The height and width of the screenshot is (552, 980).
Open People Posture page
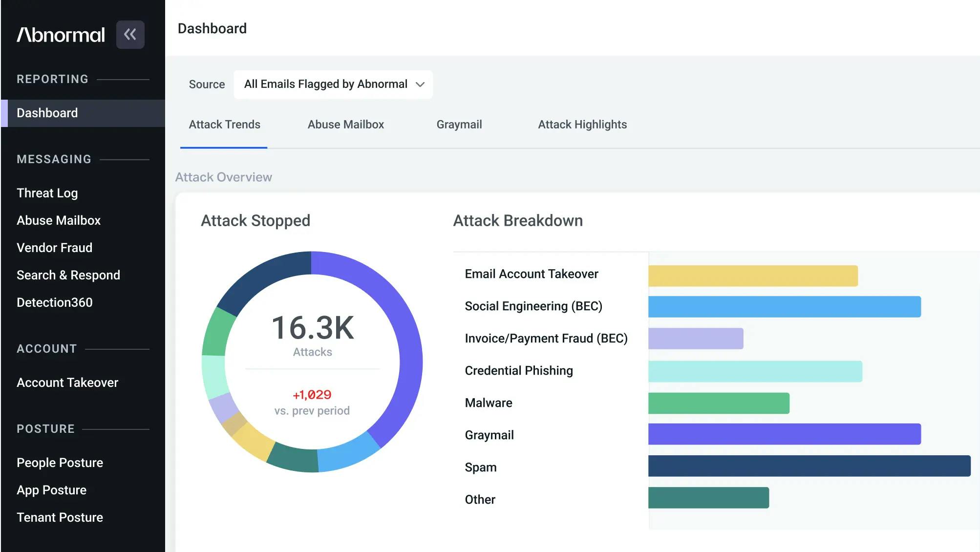click(60, 463)
